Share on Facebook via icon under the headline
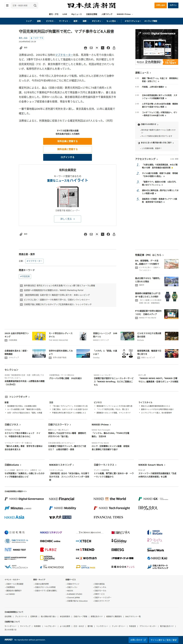The width and height of the screenshot is (183, 644). [108, 48]
